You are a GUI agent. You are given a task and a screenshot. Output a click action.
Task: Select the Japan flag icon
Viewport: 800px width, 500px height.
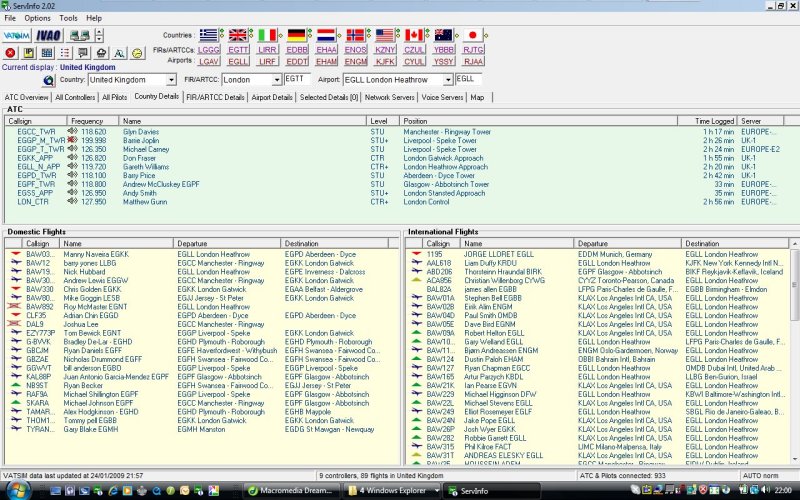(x=473, y=34)
